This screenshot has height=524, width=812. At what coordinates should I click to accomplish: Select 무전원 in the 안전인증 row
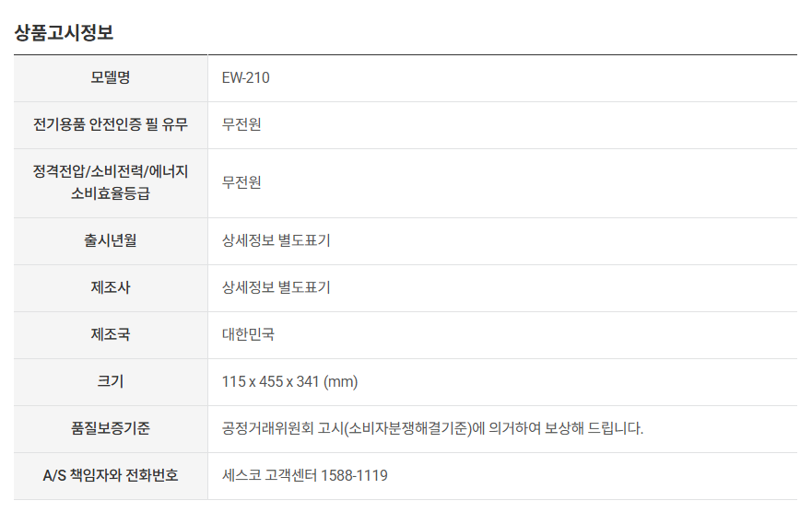241,125
